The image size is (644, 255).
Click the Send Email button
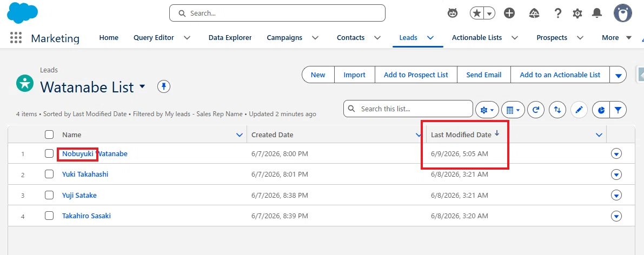click(484, 75)
